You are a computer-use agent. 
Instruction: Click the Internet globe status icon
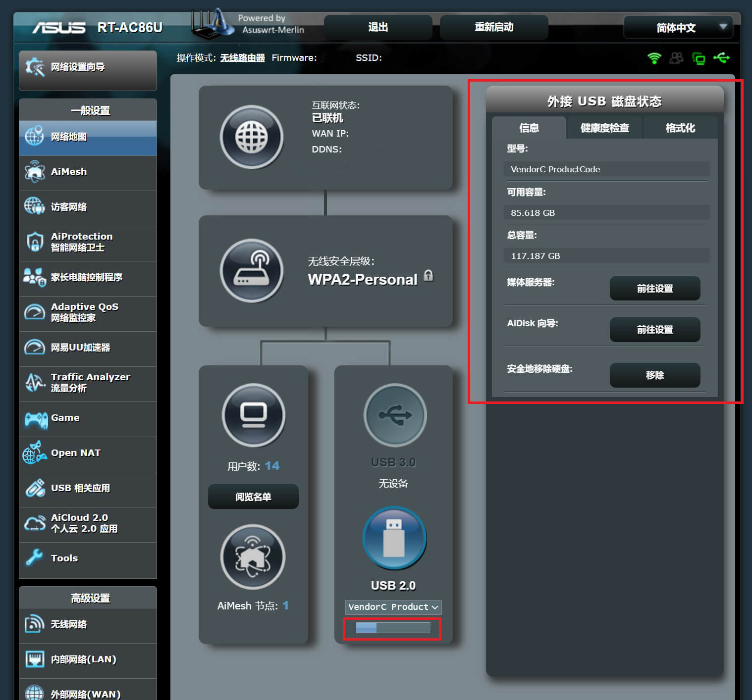252,137
